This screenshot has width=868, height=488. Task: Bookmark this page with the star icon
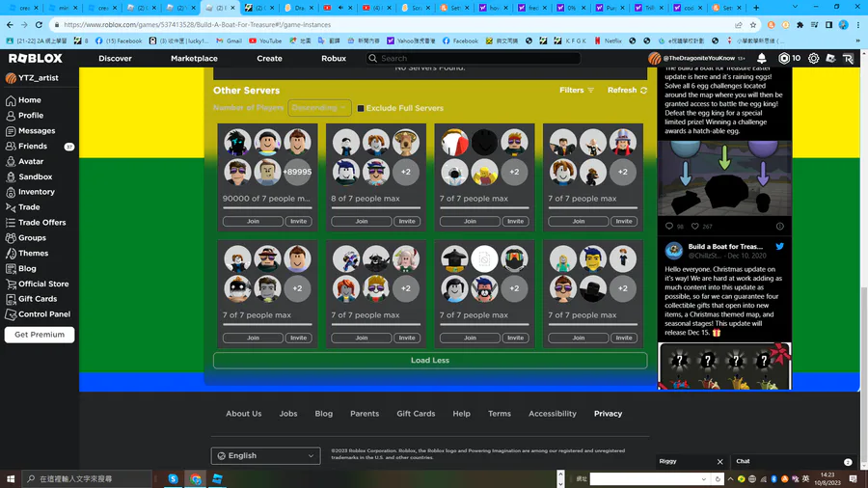tap(753, 25)
